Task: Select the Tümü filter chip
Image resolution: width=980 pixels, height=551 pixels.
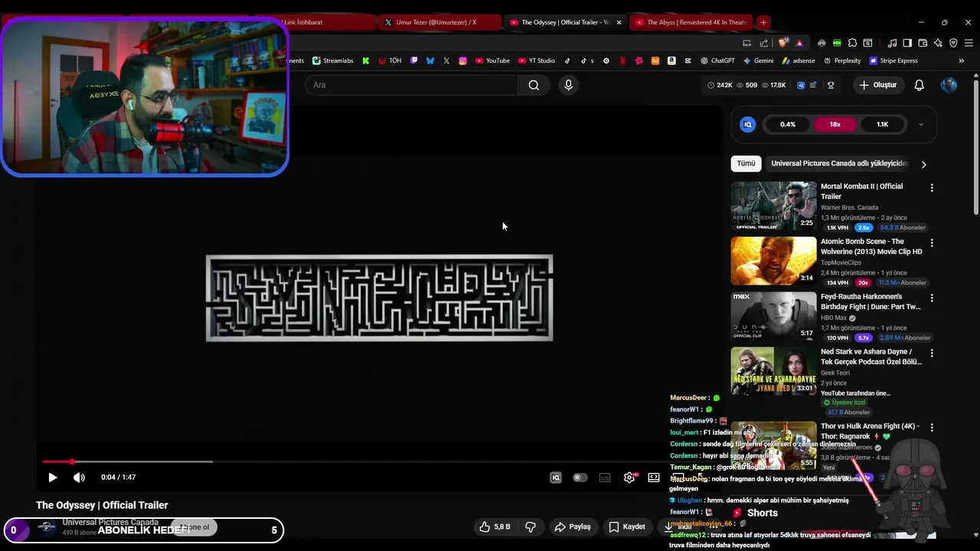Action: pos(746,163)
